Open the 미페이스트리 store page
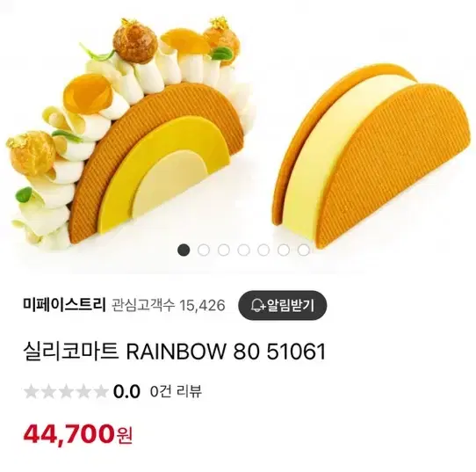The image size is (476, 472). [64, 305]
